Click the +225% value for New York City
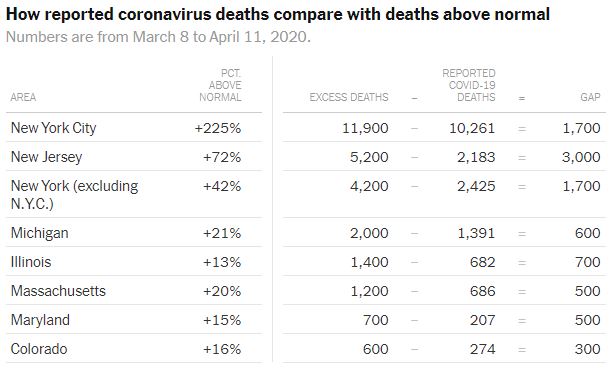The image size is (615, 369). click(x=218, y=128)
